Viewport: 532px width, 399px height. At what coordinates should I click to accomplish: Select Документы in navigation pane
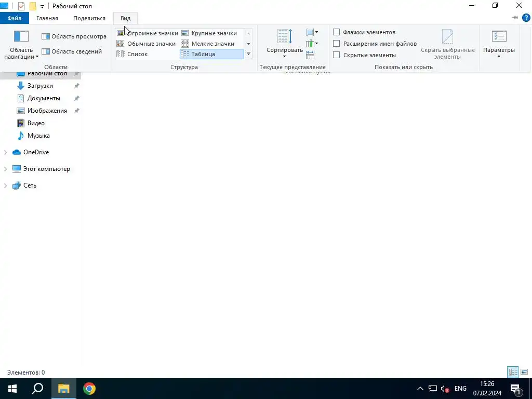tap(44, 98)
